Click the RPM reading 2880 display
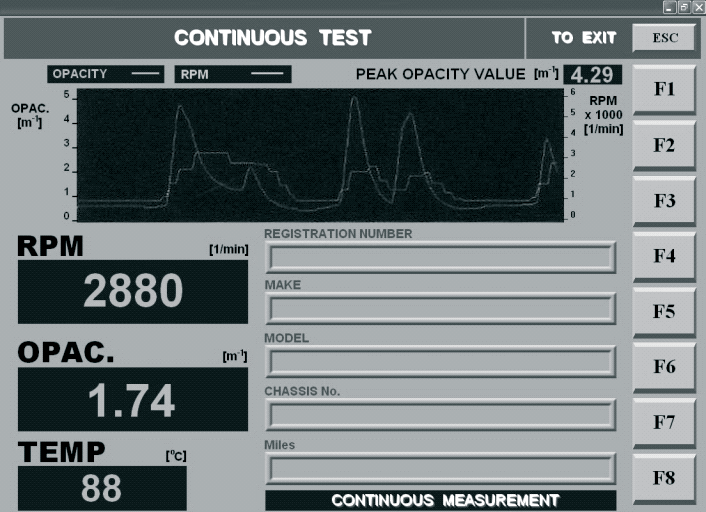The width and height of the screenshot is (706, 512). [133, 292]
